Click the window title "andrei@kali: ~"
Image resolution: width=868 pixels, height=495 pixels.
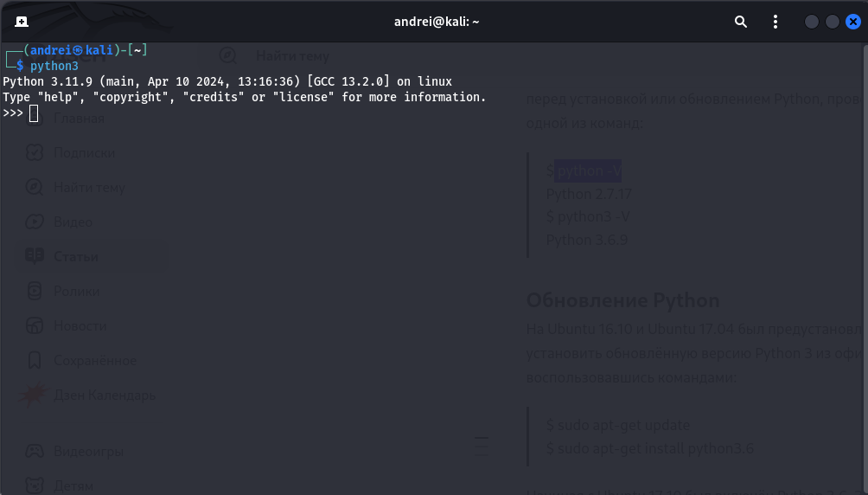[437, 22]
